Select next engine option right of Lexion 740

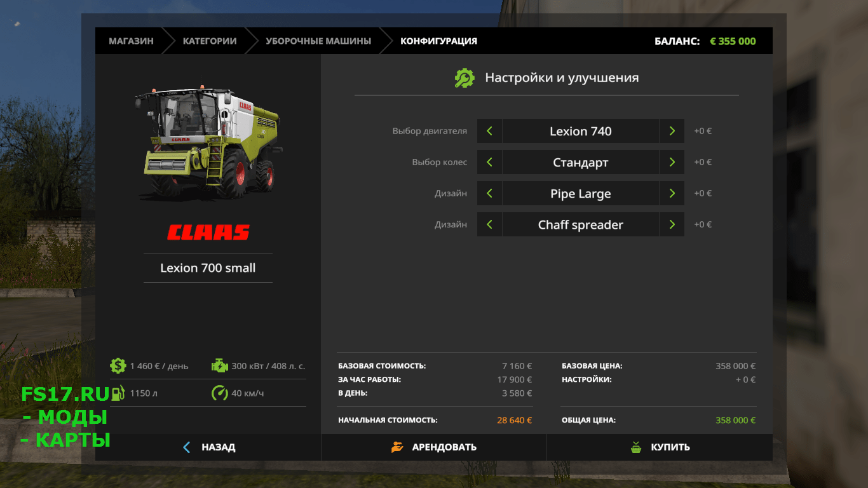coord(672,131)
